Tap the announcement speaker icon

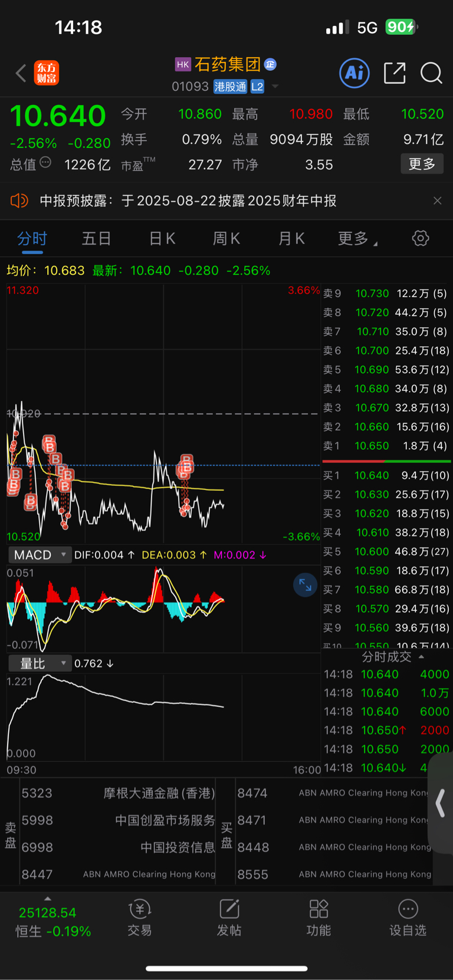point(19,201)
